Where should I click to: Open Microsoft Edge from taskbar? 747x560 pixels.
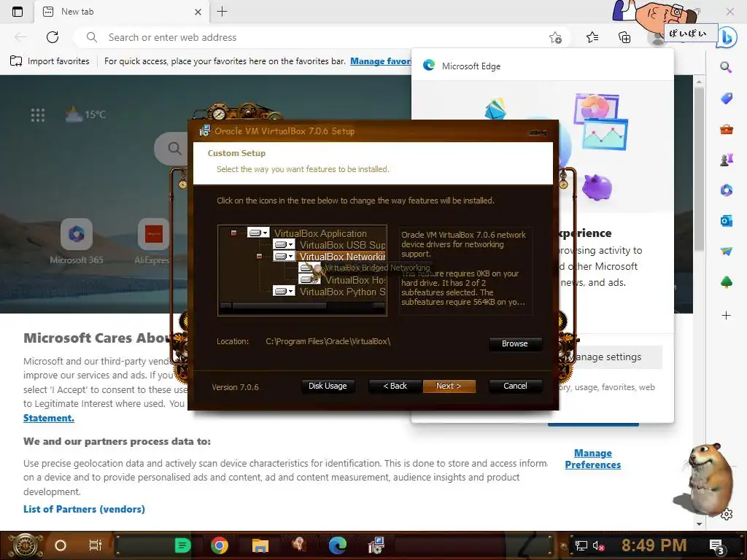(x=337, y=545)
